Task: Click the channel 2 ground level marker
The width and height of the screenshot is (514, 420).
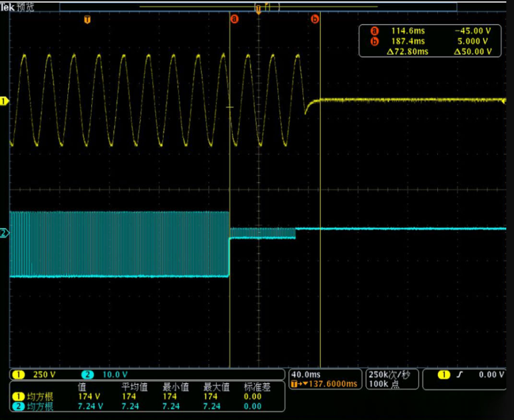Action: (4, 233)
